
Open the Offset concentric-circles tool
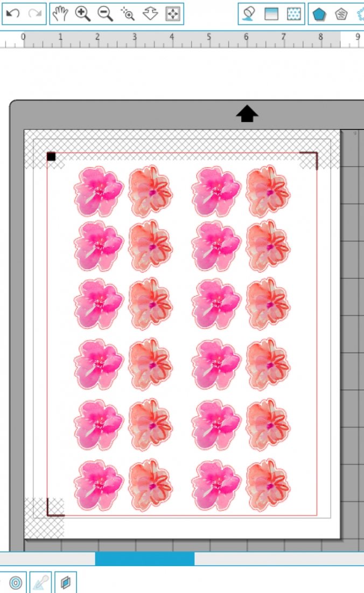[16, 583]
